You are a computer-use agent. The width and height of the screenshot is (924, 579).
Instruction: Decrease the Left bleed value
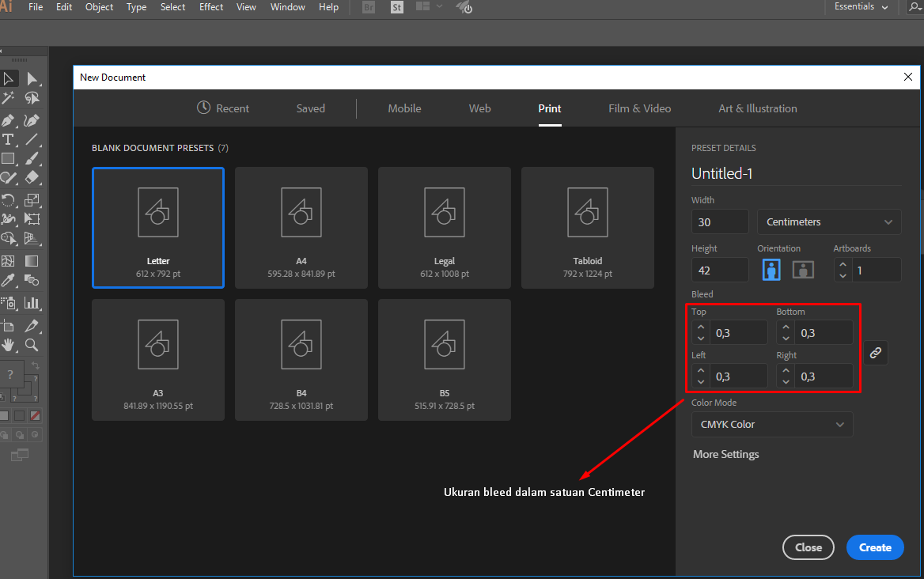(701, 382)
